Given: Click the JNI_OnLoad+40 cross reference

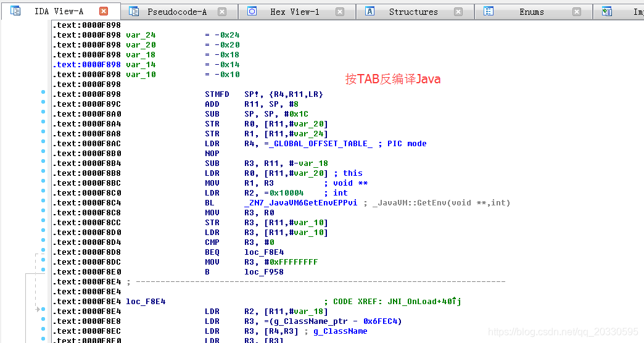Looking at the screenshot, I should [x=424, y=302].
